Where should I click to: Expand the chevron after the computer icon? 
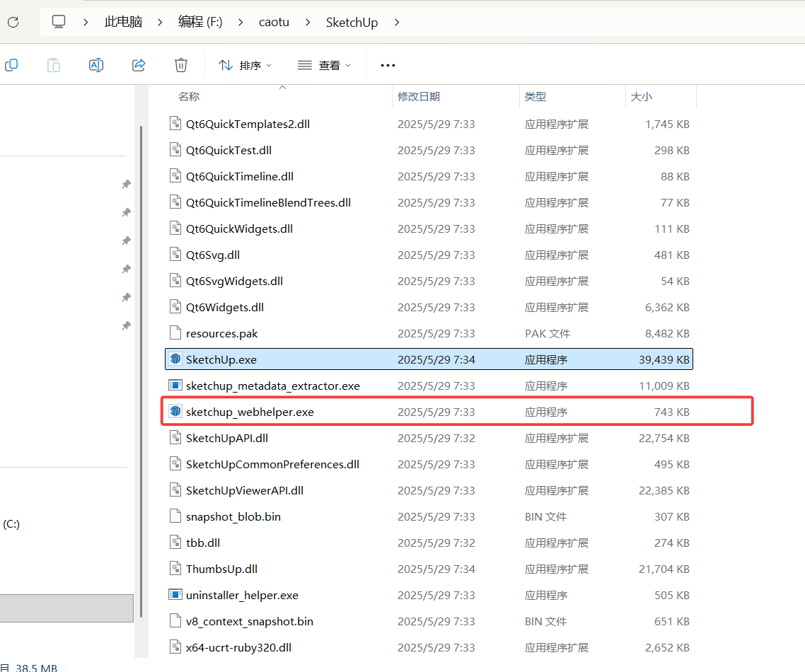click(x=86, y=22)
